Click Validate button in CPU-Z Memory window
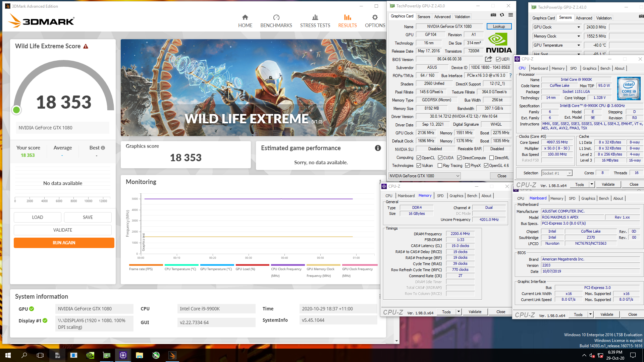This screenshot has width=644, height=362. (x=475, y=312)
